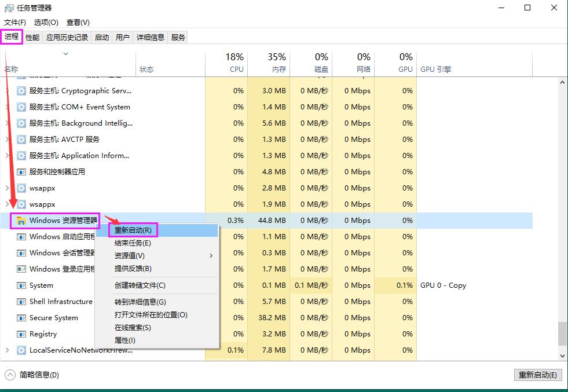The image size is (568, 392).
Task: Click the wsappx process icon
Action: [20, 188]
